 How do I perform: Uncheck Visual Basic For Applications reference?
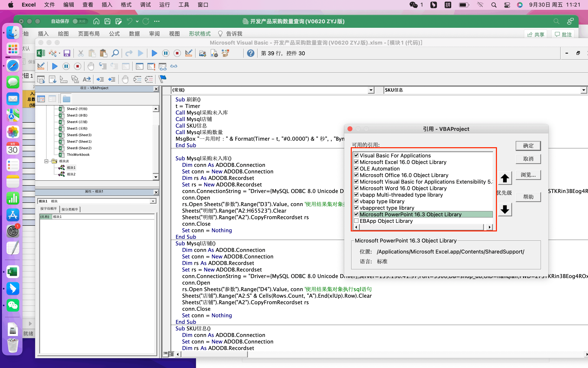coord(356,155)
